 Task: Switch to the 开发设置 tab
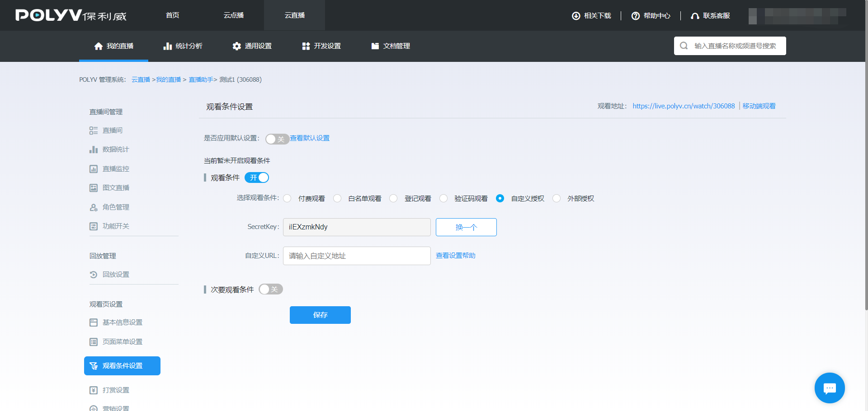[x=321, y=46]
